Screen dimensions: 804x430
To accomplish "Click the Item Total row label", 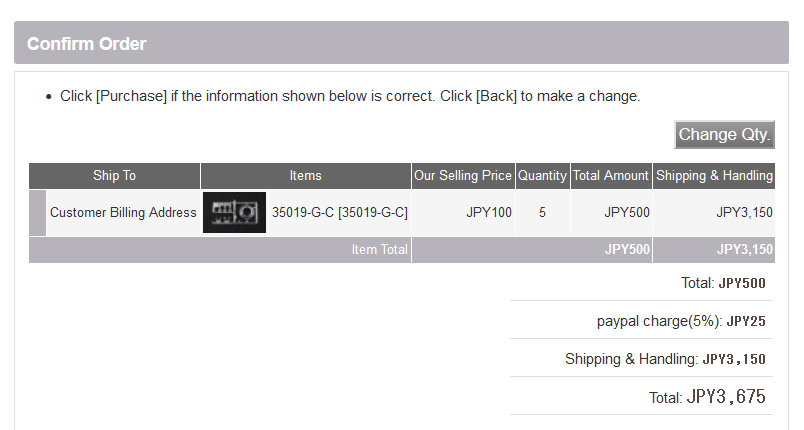I will (x=379, y=250).
